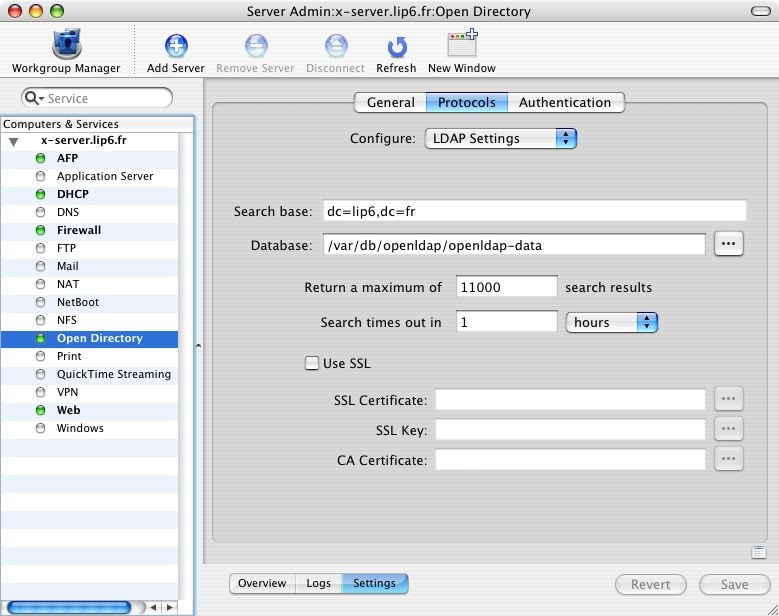779x616 pixels.
Task: Switch to the General tab
Action: (390, 102)
